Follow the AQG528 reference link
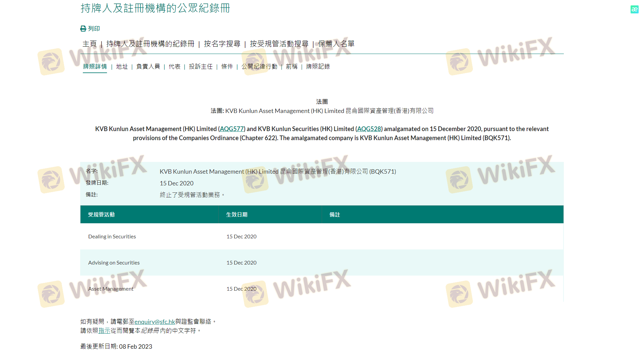The width and height of the screenshot is (644, 351). 369,129
